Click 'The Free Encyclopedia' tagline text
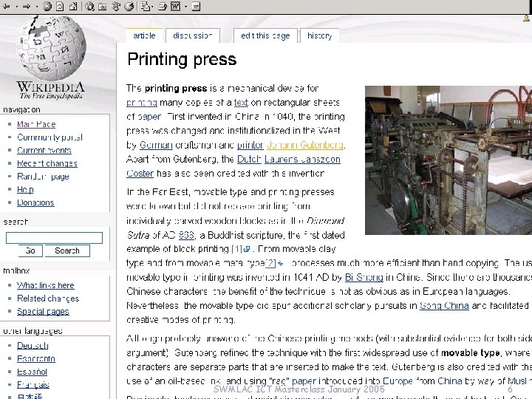The width and height of the screenshot is (532, 399). (51, 96)
